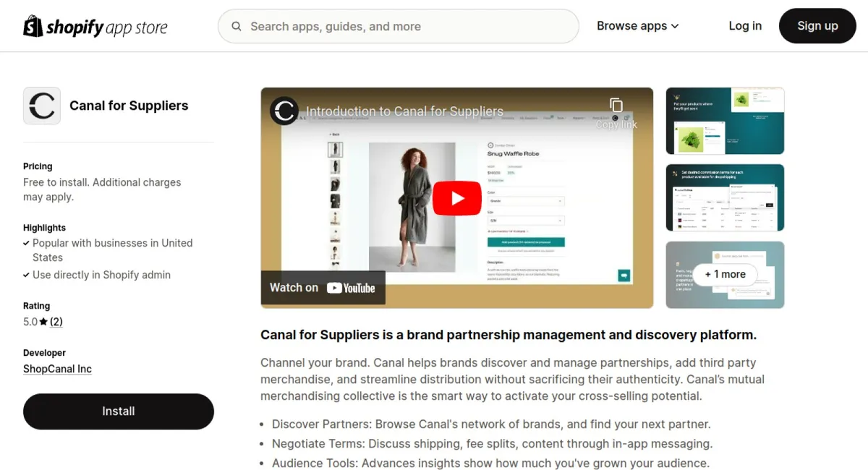Viewport: 868px width, 470px height.
Task: Click the "Popular with businesses in United States" highlight
Action: click(x=112, y=250)
